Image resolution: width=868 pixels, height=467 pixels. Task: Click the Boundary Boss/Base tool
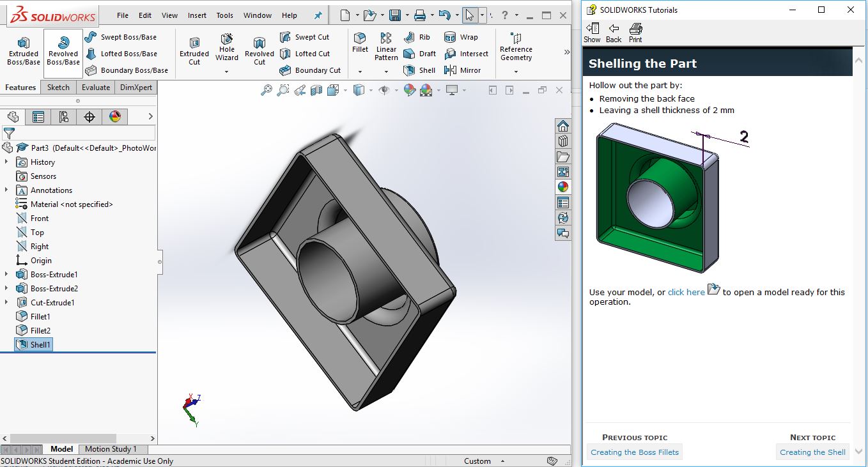point(126,70)
